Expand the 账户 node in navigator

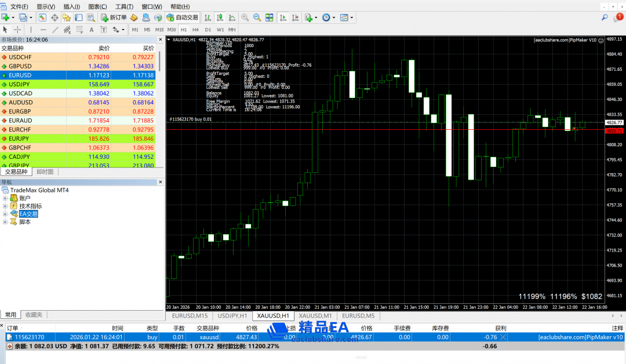[5, 198]
